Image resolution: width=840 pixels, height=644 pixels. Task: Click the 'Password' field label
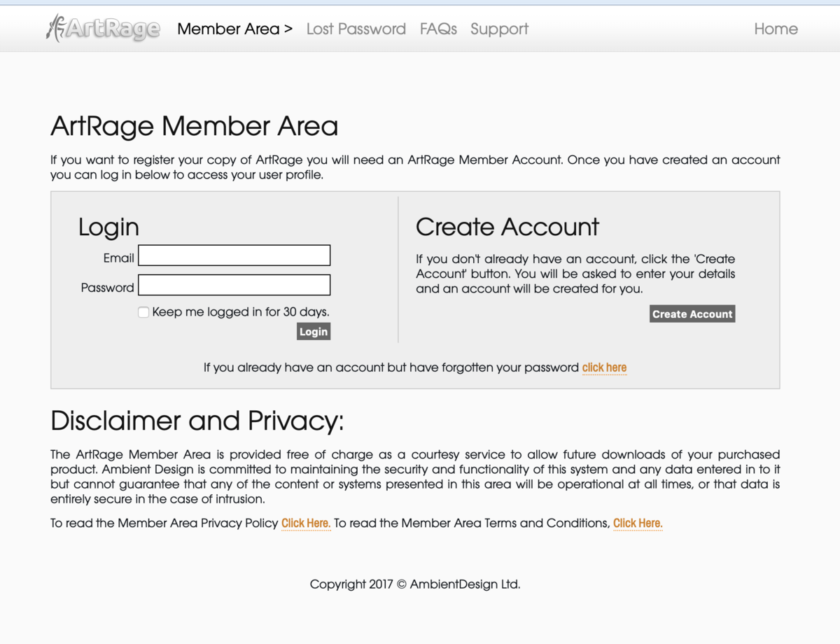(107, 288)
